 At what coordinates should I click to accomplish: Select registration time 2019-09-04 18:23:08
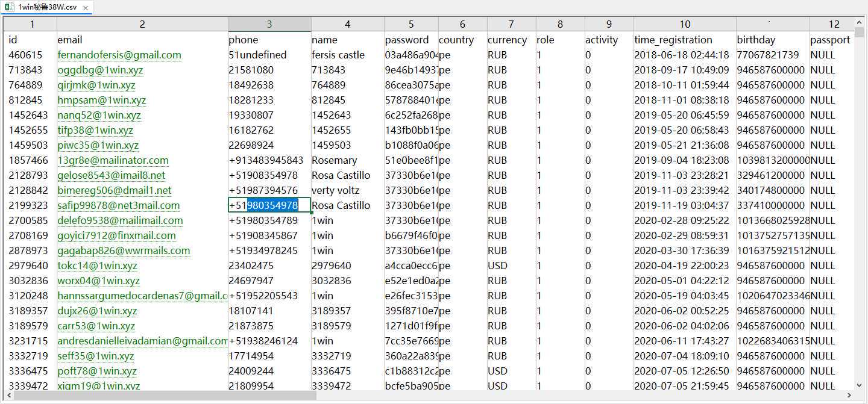[x=685, y=160]
